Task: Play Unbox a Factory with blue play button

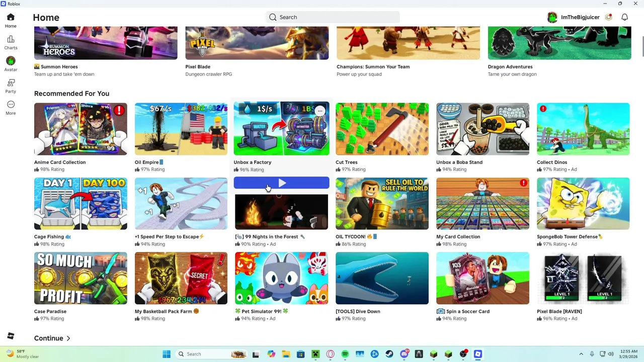Action: [x=281, y=183]
